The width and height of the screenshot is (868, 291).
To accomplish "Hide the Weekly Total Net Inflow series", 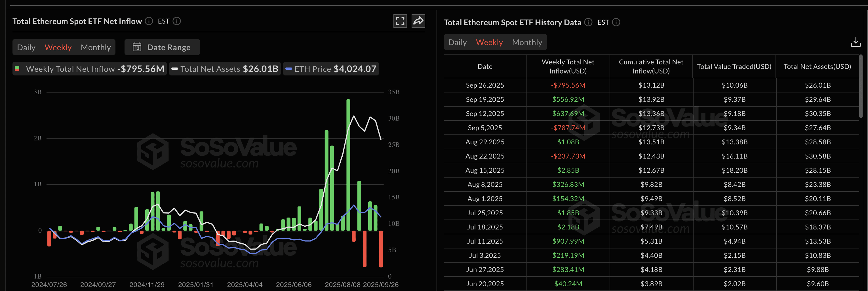I will 89,69.
